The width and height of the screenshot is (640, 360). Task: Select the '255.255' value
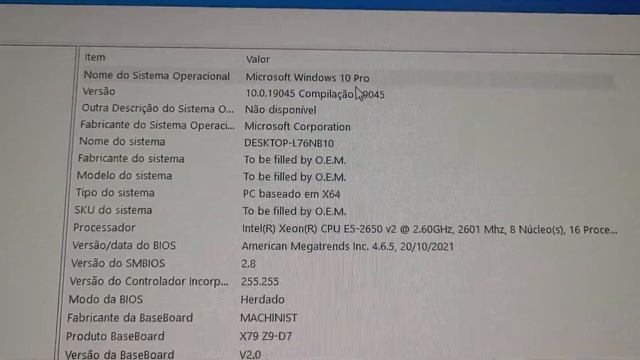[260, 282]
